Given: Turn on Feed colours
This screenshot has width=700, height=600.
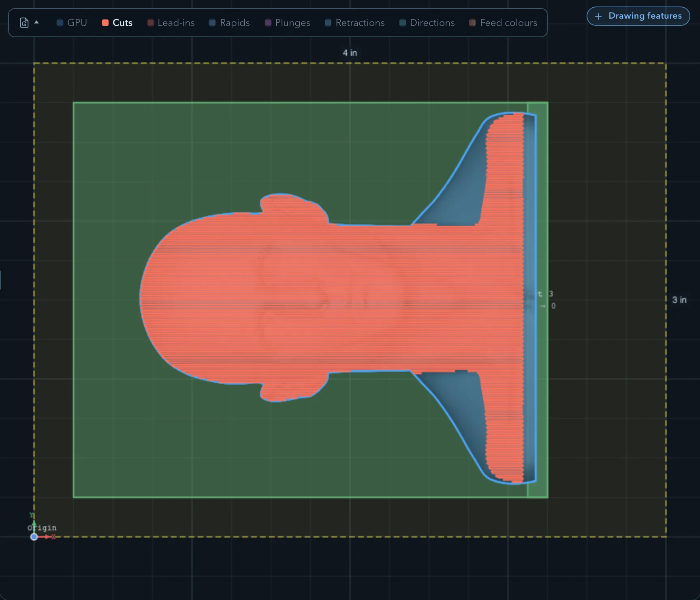Looking at the screenshot, I should (503, 23).
